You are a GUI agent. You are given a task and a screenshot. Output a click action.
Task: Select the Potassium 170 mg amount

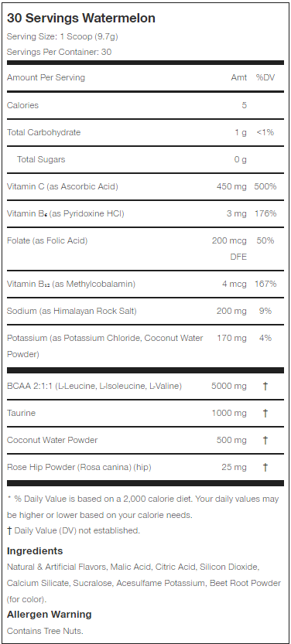pos(232,338)
